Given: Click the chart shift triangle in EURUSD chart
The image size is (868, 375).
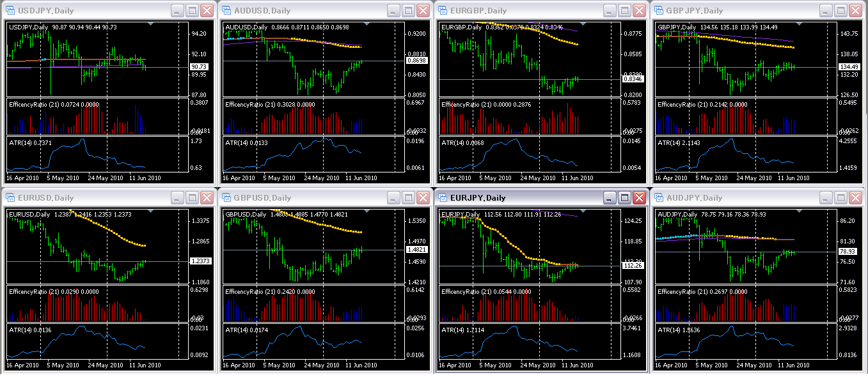Looking at the screenshot, I should pyautogui.click(x=150, y=211).
